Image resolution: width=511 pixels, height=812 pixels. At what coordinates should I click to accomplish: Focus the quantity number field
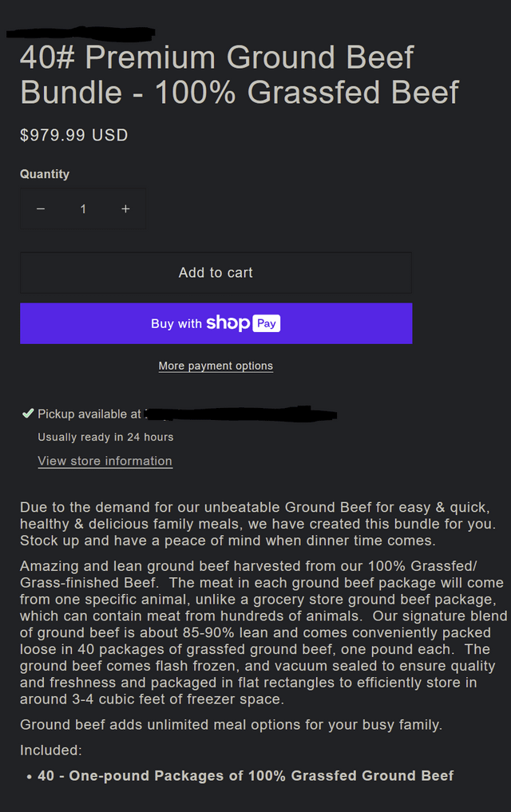point(83,209)
